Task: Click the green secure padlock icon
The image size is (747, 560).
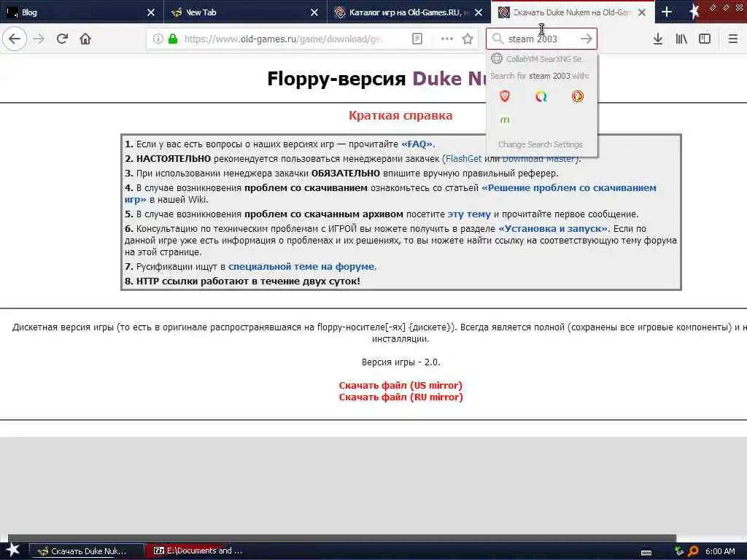Action: point(174,39)
